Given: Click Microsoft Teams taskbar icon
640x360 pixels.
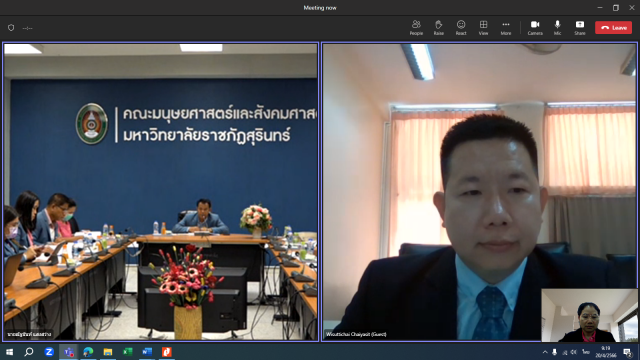Looking at the screenshot, I should click(68, 352).
